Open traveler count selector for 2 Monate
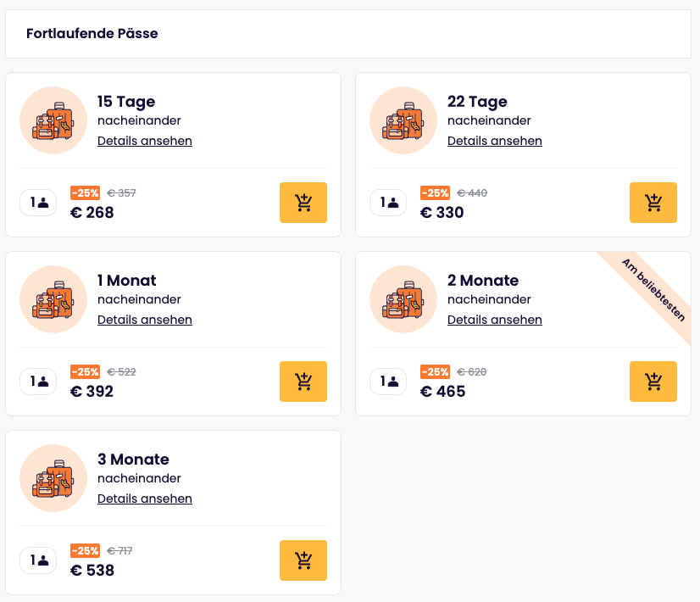The height and width of the screenshot is (602, 700). (388, 382)
